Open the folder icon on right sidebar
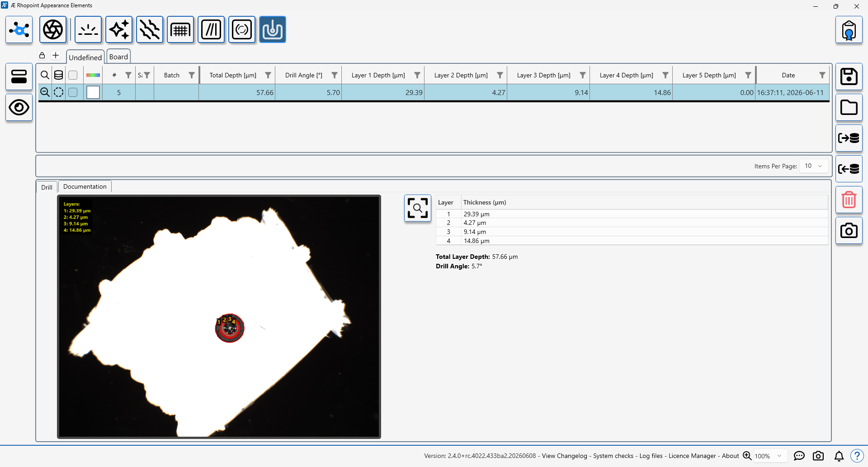This screenshot has width=868, height=467. pyautogui.click(x=849, y=107)
